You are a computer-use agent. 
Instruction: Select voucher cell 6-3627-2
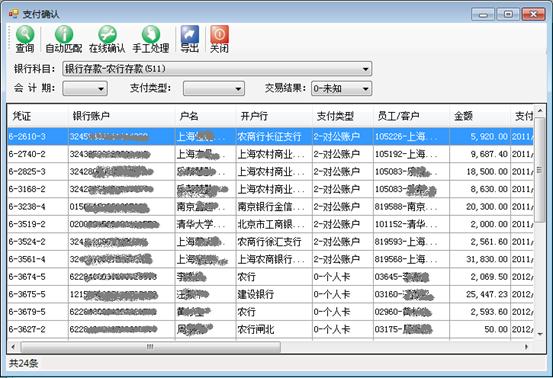[x=37, y=329]
